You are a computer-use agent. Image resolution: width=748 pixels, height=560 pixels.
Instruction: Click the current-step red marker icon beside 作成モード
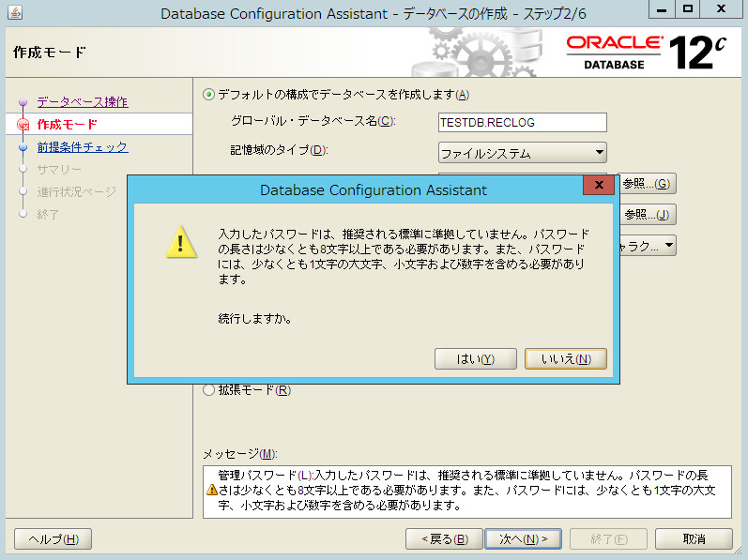(23, 125)
